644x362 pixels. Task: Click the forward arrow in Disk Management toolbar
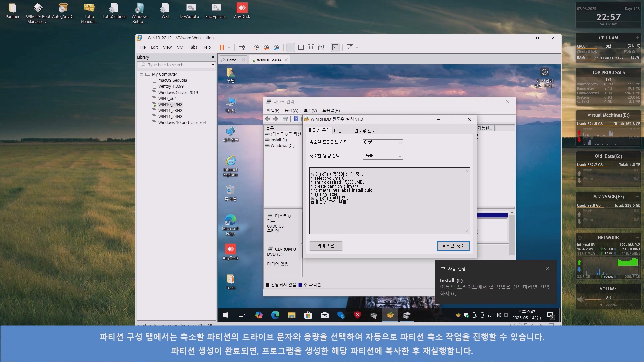(x=275, y=119)
